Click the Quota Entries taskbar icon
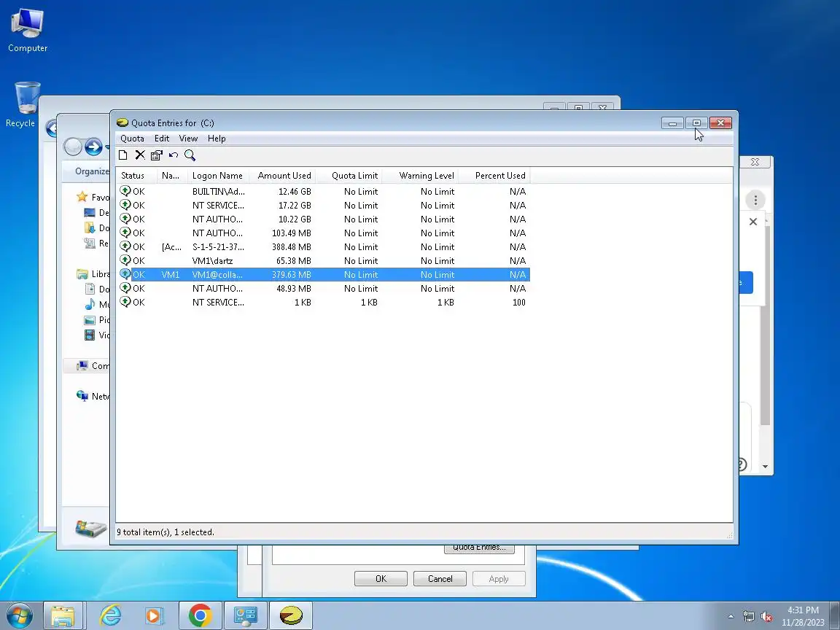 click(x=291, y=615)
